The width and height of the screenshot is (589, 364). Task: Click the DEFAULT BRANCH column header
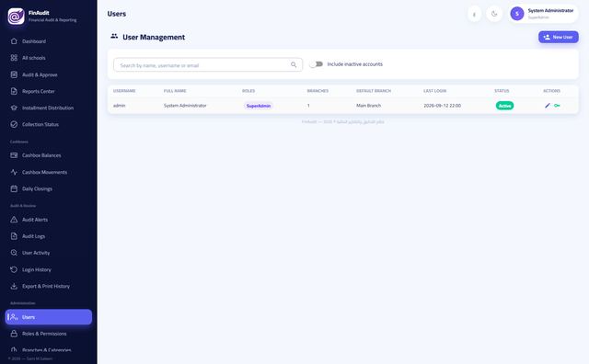pyautogui.click(x=374, y=91)
